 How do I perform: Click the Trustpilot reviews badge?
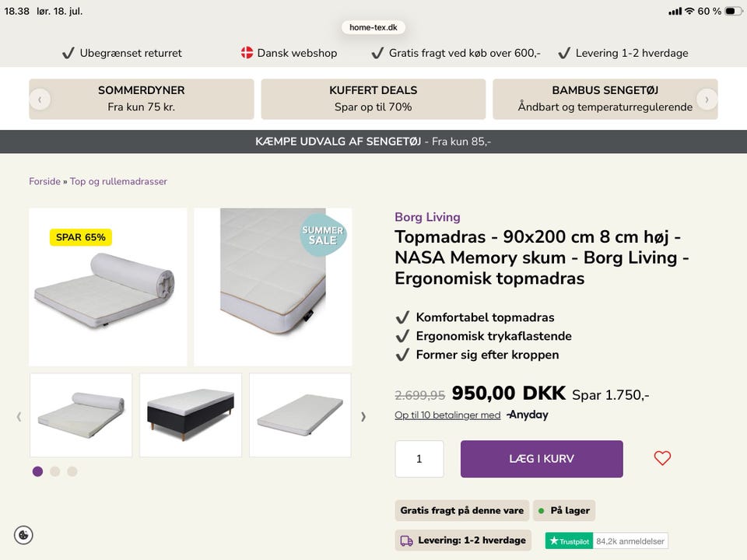(x=606, y=541)
